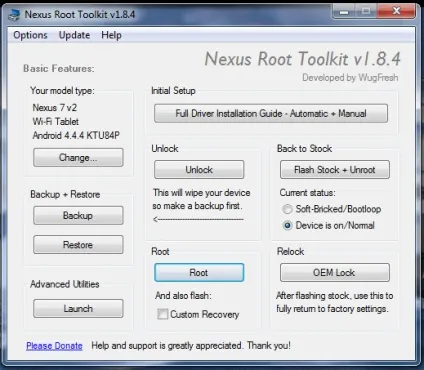
Task: Click 'Developed by WugFresh' text
Action: (350, 78)
